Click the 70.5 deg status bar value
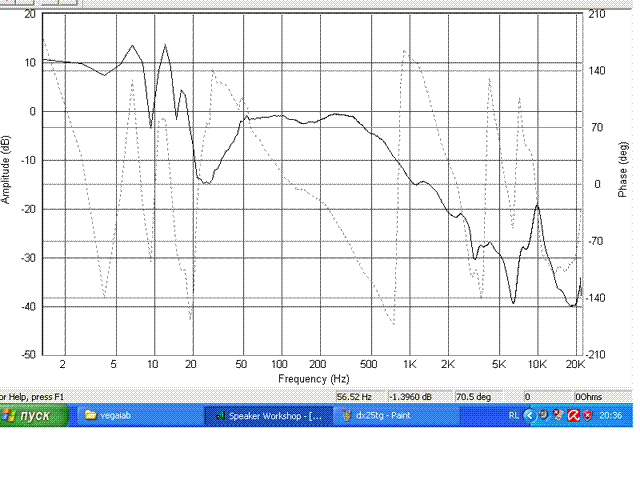The height and width of the screenshot is (480, 640). pyautogui.click(x=478, y=397)
